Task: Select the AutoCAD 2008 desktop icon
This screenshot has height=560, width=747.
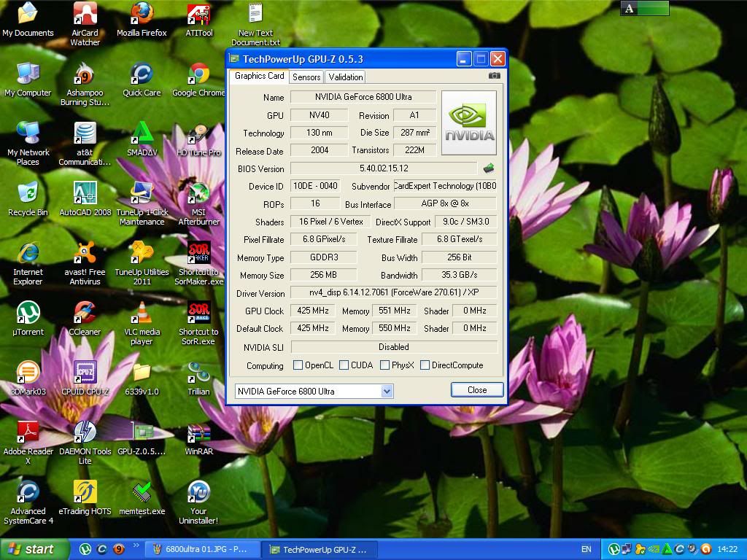Action: (x=85, y=200)
